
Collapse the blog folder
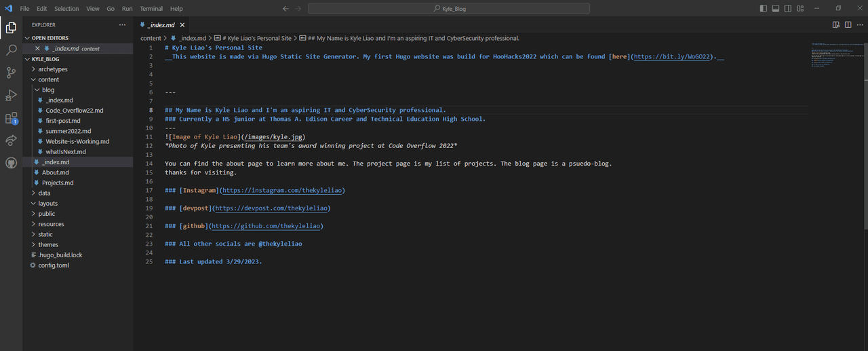coord(47,90)
